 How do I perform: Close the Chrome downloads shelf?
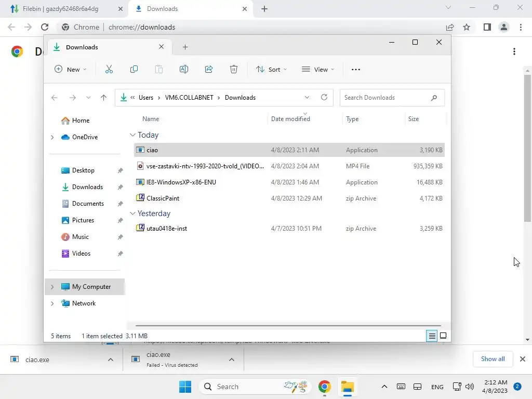(523, 359)
